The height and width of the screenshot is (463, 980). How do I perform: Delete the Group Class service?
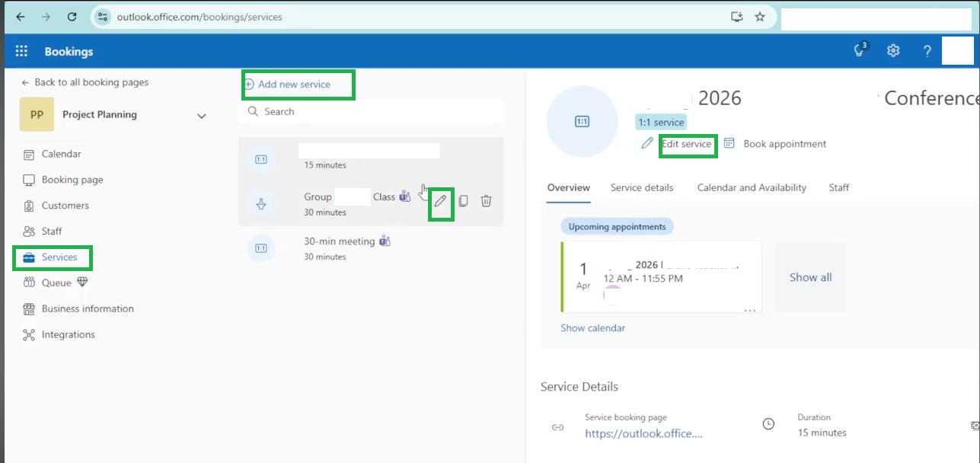click(x=486, y=201)
